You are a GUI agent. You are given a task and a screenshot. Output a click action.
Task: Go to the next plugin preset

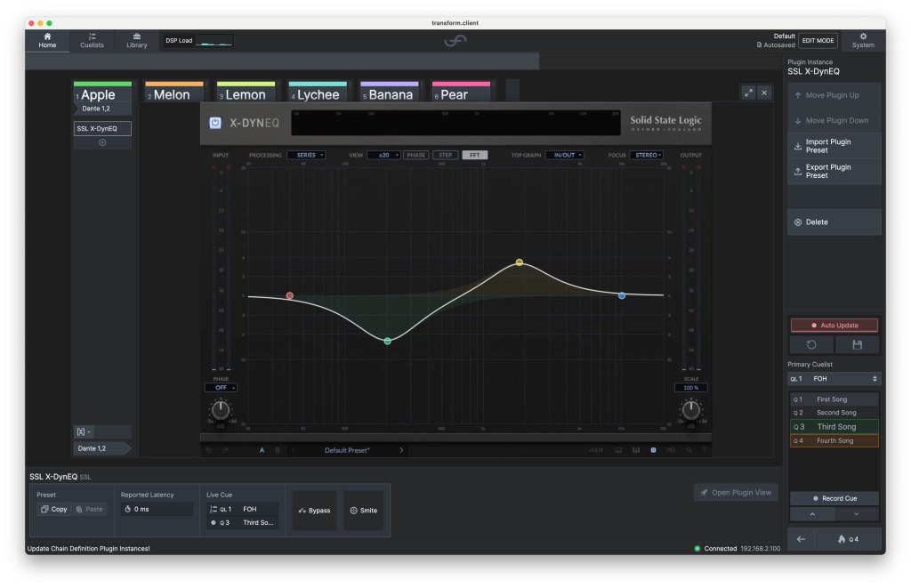tap(401, 450)
